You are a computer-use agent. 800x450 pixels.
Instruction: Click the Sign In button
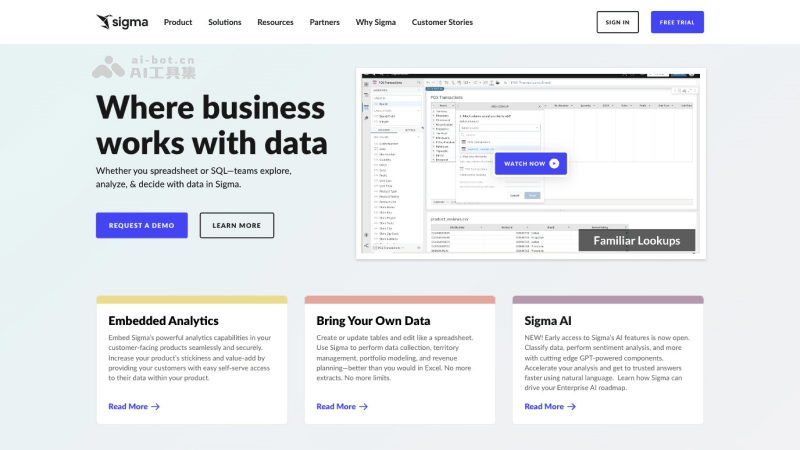pos(617,22)
